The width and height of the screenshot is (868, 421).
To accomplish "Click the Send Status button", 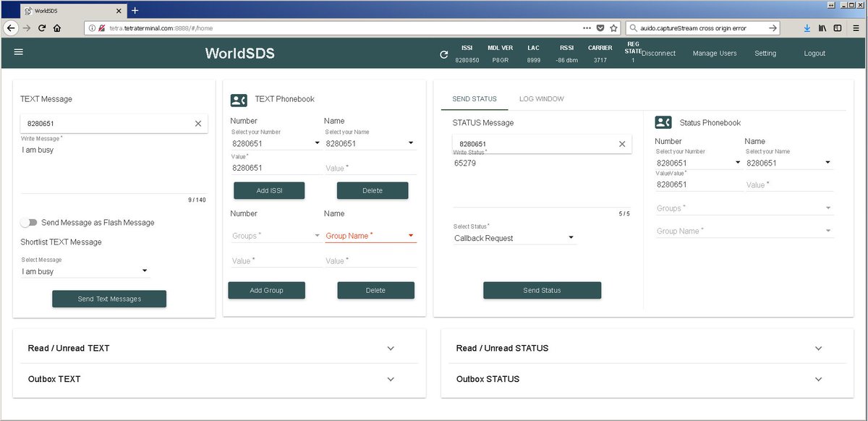I will 542,290.
